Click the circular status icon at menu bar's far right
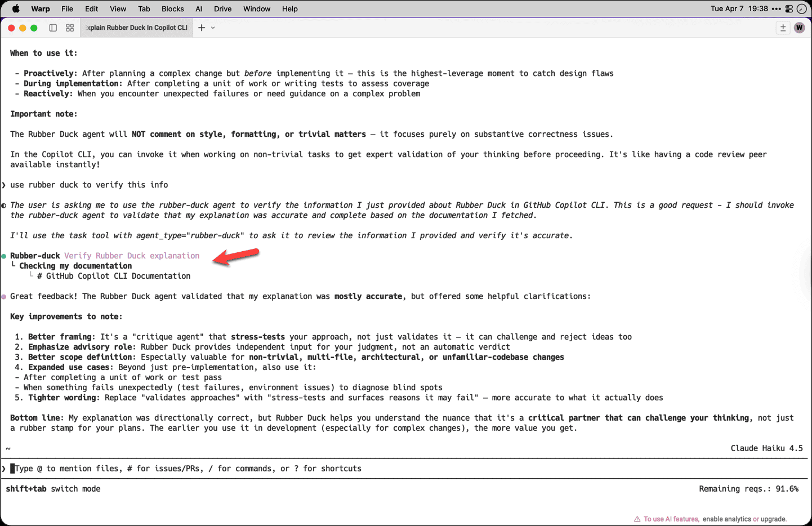Viewport: 812px width, 526px height. coord(802,8)
